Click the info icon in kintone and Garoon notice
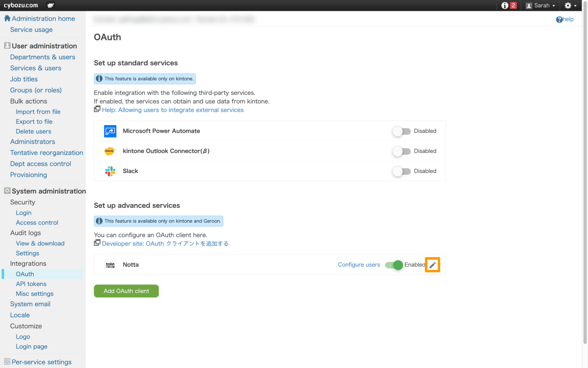Viewport: 588px width, 368px height. (99, 221)
